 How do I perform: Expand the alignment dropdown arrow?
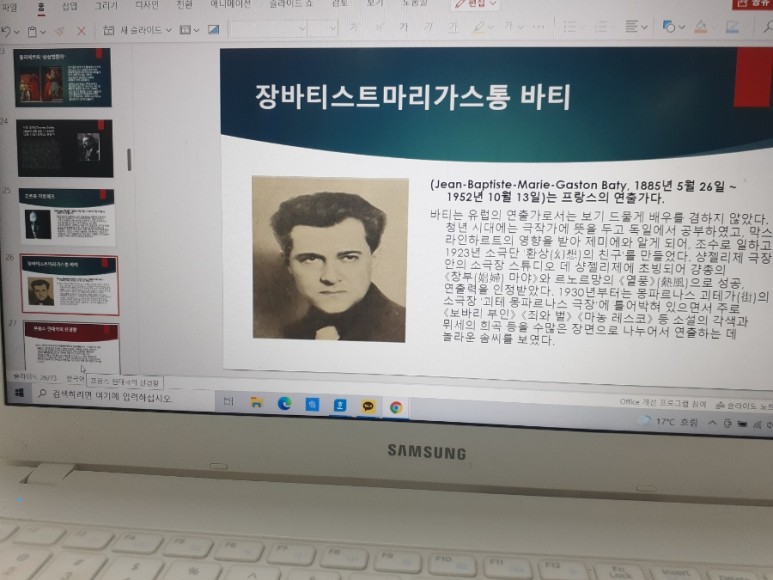tap(644, 28)
